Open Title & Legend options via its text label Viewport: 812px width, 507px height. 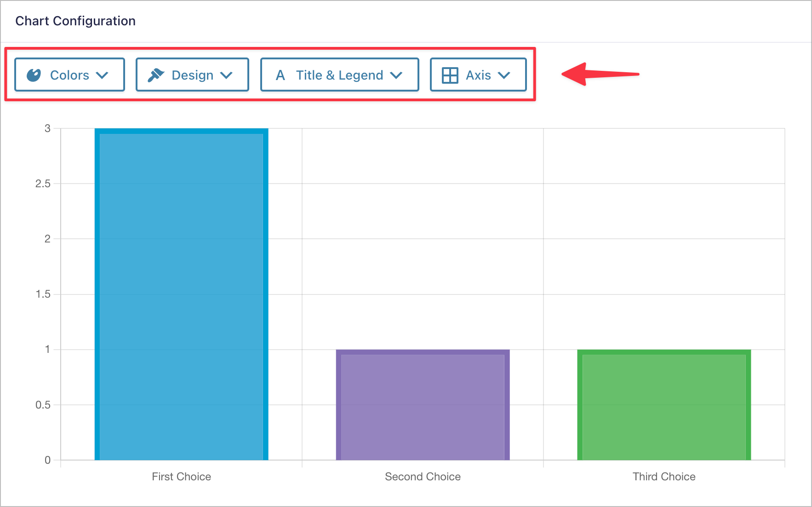[339, 75]
